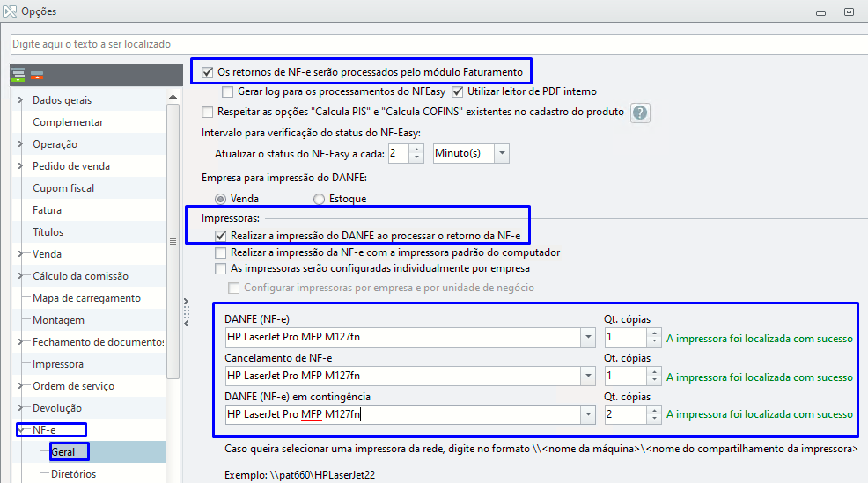Uncheck NF-e returns processed by Faturamento
The image size is (868, 483).
pos(208,72)
